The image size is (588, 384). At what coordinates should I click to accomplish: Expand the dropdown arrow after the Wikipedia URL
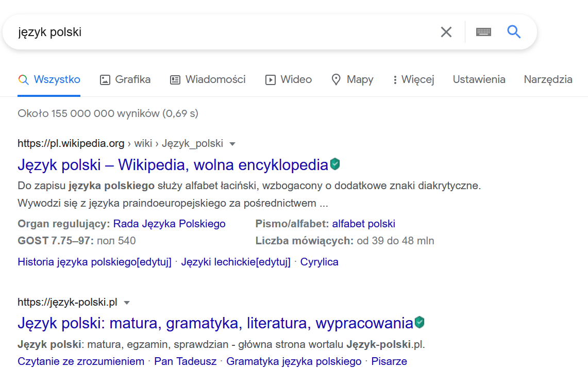pyautogui.click(x=233, y=143)
